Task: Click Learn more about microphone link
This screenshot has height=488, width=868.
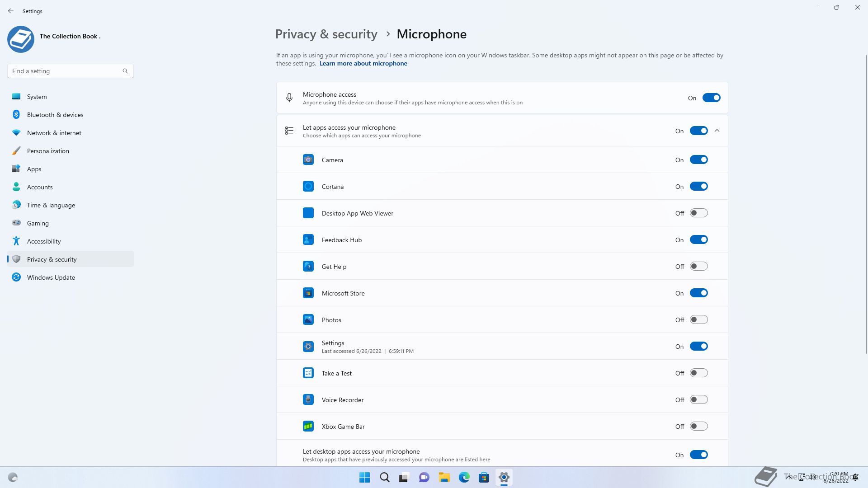Action: pyautogui.click(x=363, y=64)
